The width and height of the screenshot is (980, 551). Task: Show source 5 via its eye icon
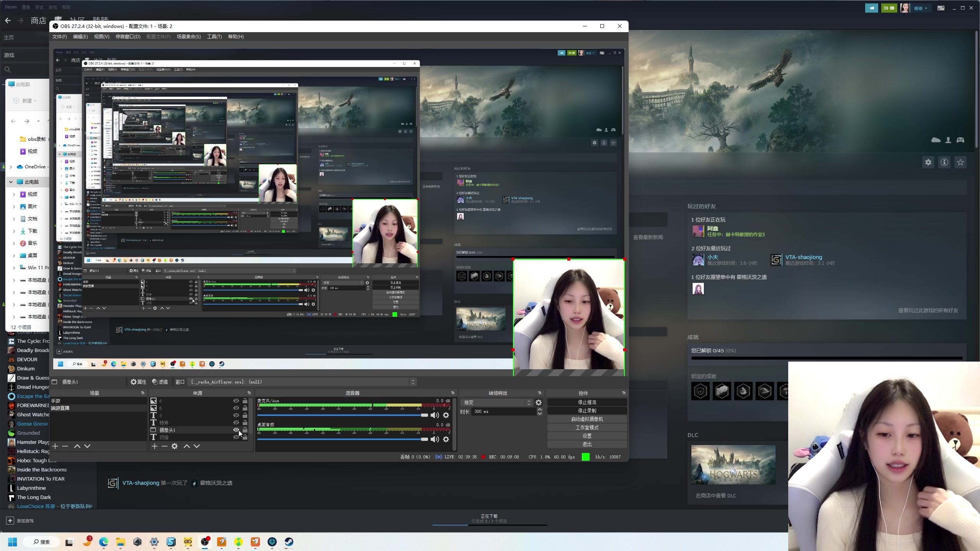point(236,408)
